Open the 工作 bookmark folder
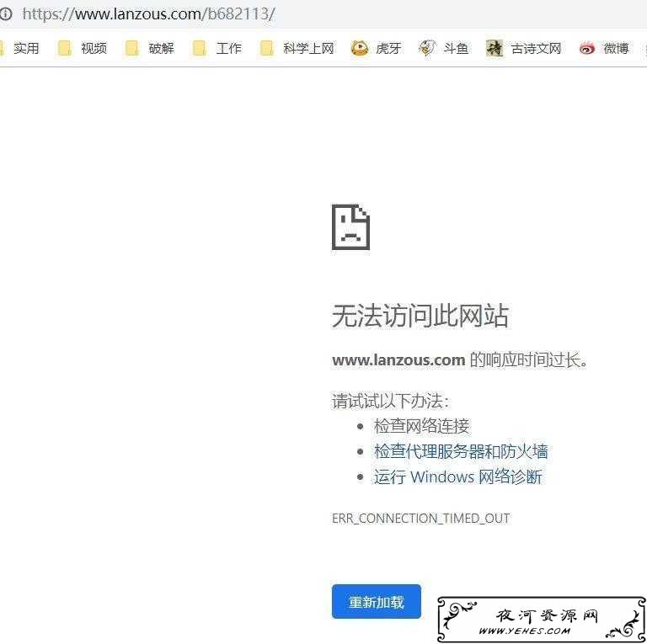This screenshot has height=644, width=647. (x=217, y=48)
